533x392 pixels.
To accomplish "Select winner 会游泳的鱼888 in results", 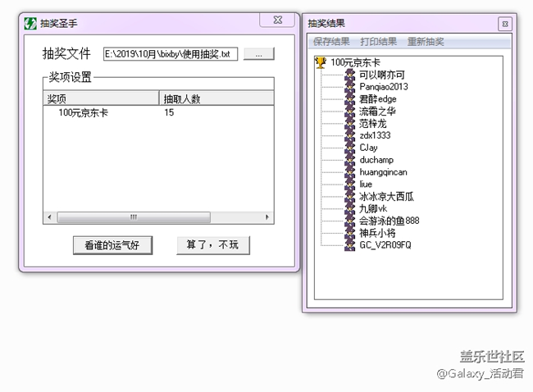I will (x=389, y=221).
